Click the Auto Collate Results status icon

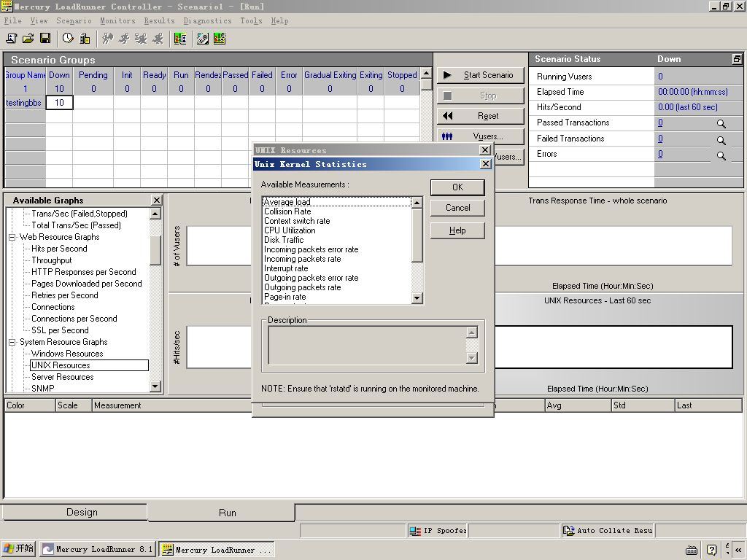(569, 531)
